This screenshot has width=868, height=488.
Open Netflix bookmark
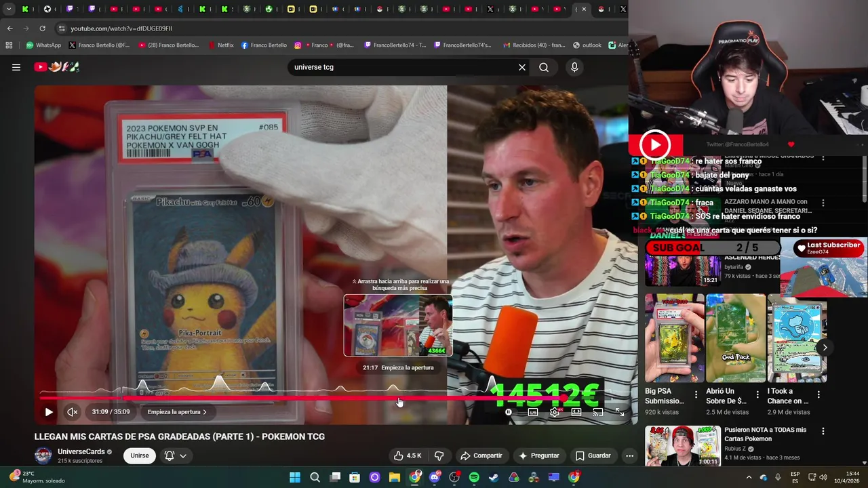coord(220,45)
